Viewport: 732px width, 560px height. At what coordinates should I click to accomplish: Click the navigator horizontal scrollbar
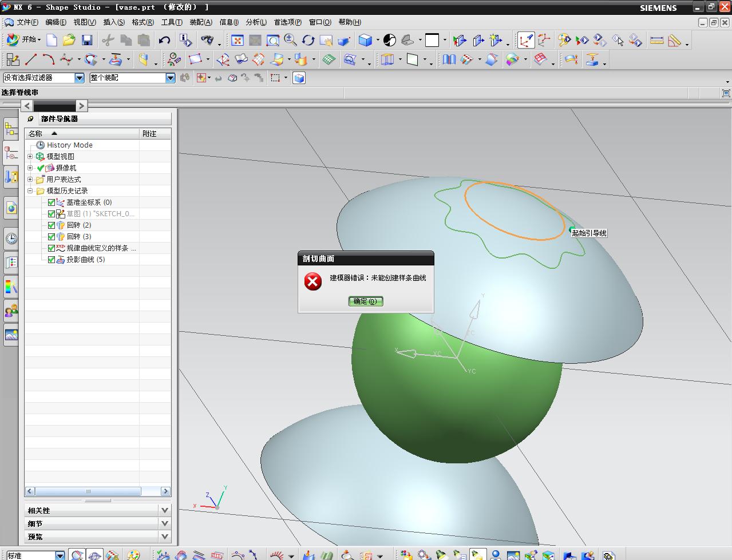click(x=88, y=491)
